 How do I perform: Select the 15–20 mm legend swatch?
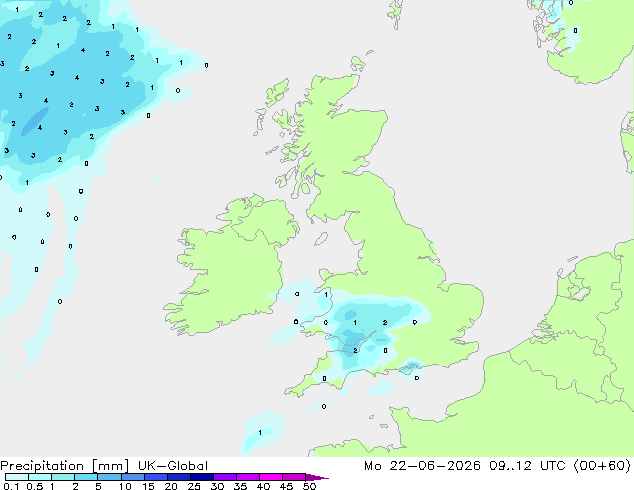point(155,477)
